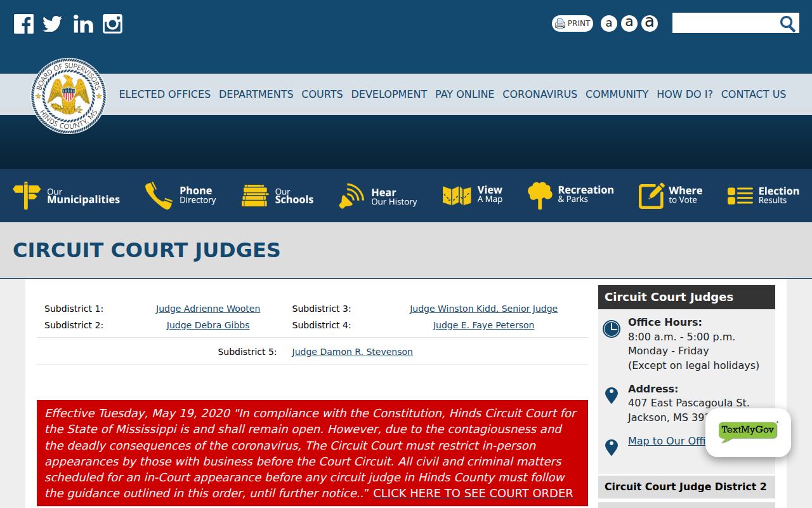The height and width of the screenshot is (508, 812).
Task: Open the Community menu
Action: click(617, 94)
